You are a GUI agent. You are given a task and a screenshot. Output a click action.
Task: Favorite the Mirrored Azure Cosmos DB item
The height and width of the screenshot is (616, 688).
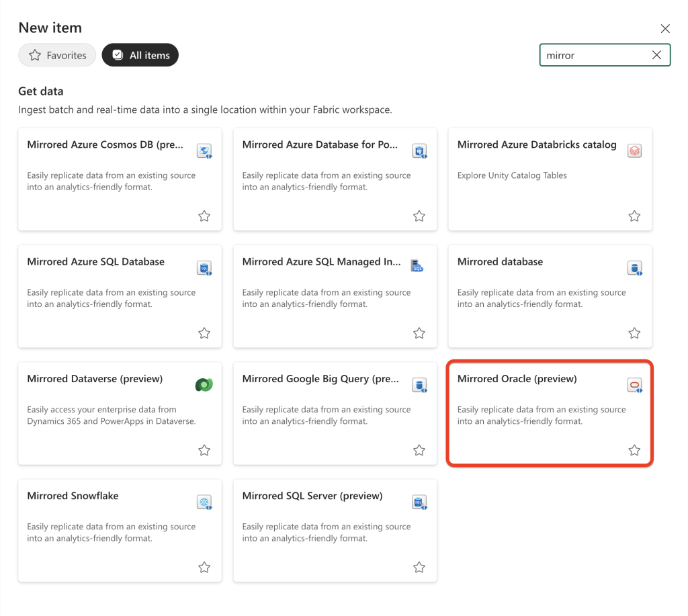[204, 216]
